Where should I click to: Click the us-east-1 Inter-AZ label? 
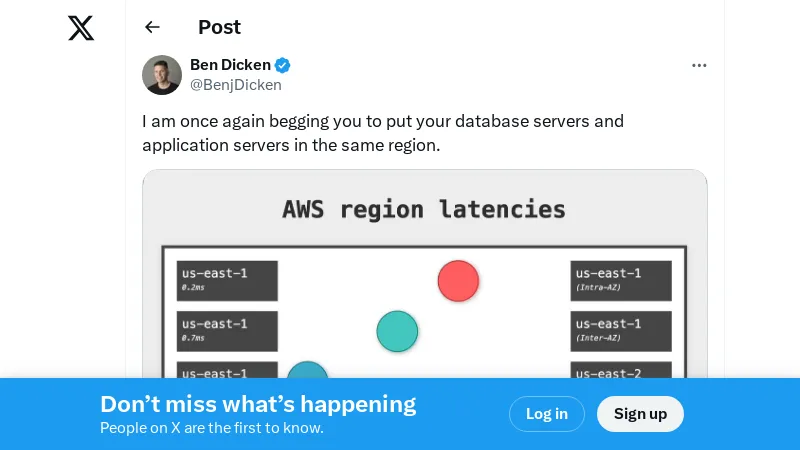(x=621, y=330)
